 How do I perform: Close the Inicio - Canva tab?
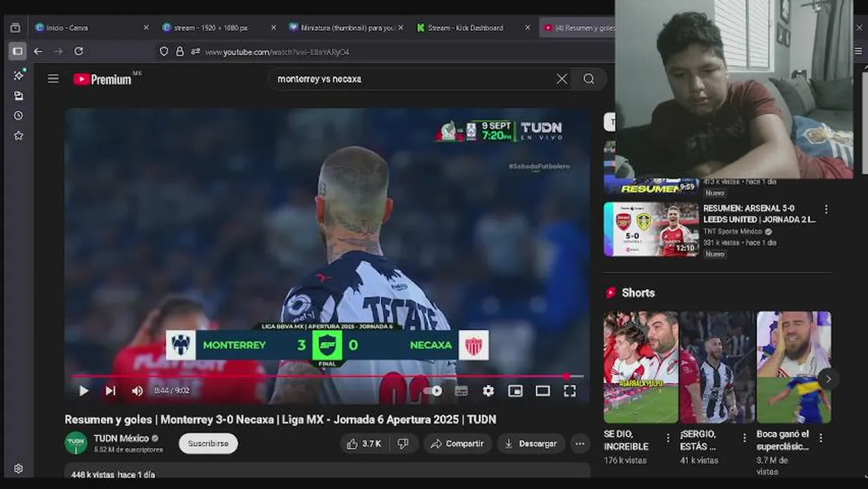click(x=146, y=28)
